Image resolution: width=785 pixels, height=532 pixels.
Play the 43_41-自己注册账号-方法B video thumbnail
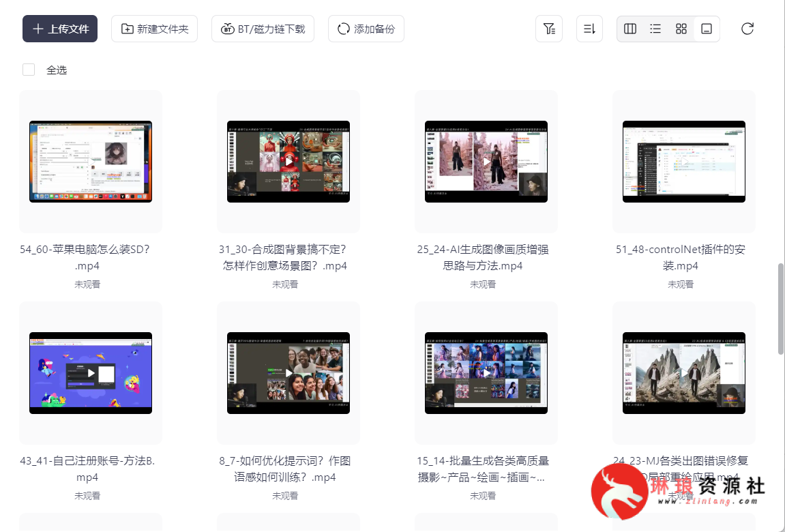[x=91, y=373]
